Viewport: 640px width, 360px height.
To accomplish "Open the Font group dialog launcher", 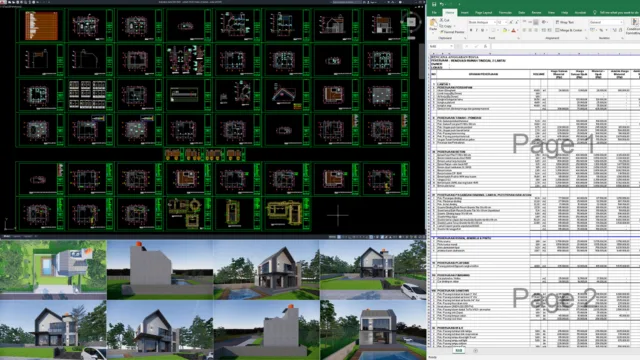I will (519, 38).
